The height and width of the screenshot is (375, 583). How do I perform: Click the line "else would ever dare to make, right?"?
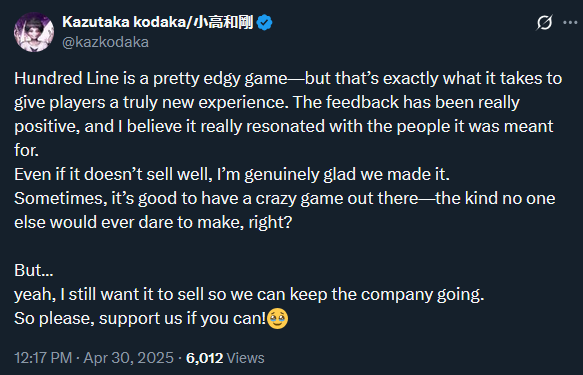click(153, 222)
